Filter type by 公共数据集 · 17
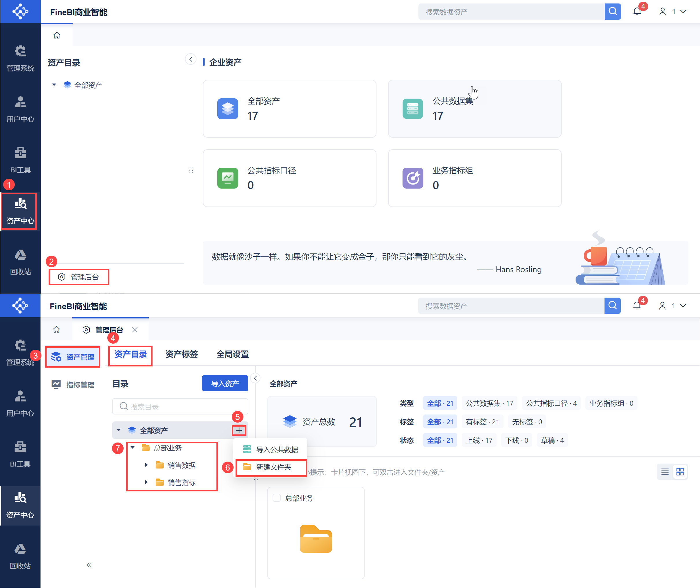This screenshot has height=588, width=700. click(489, 403)
